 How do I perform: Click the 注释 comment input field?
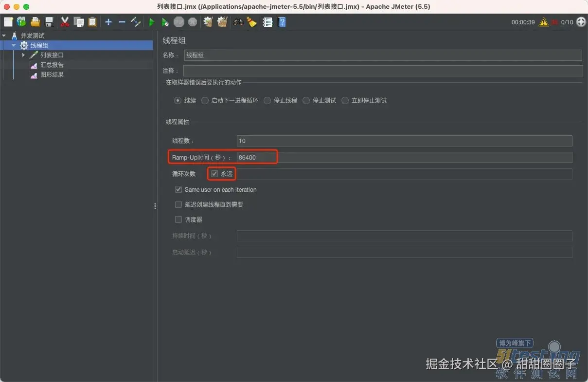[383, 71]
